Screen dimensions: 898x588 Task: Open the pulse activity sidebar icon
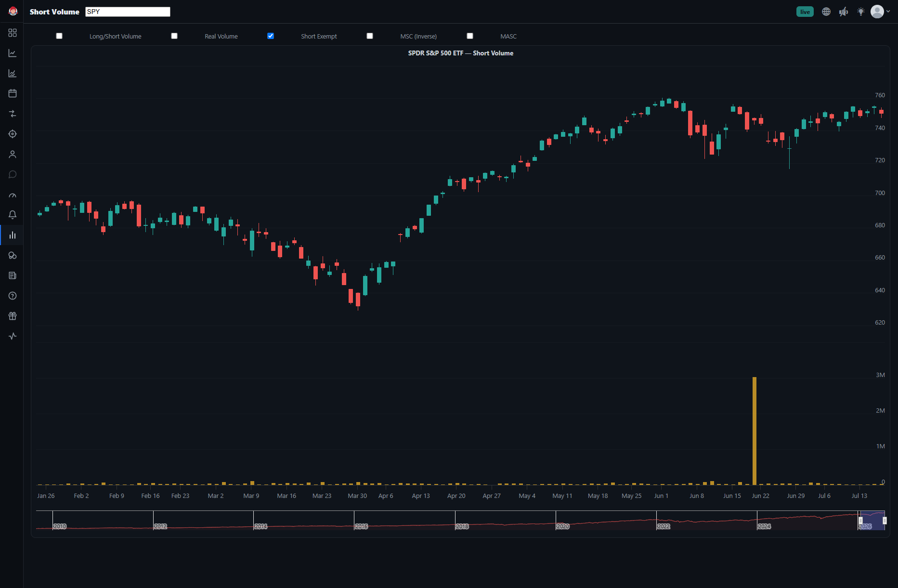pyautogui.click(x=13, y=336)
